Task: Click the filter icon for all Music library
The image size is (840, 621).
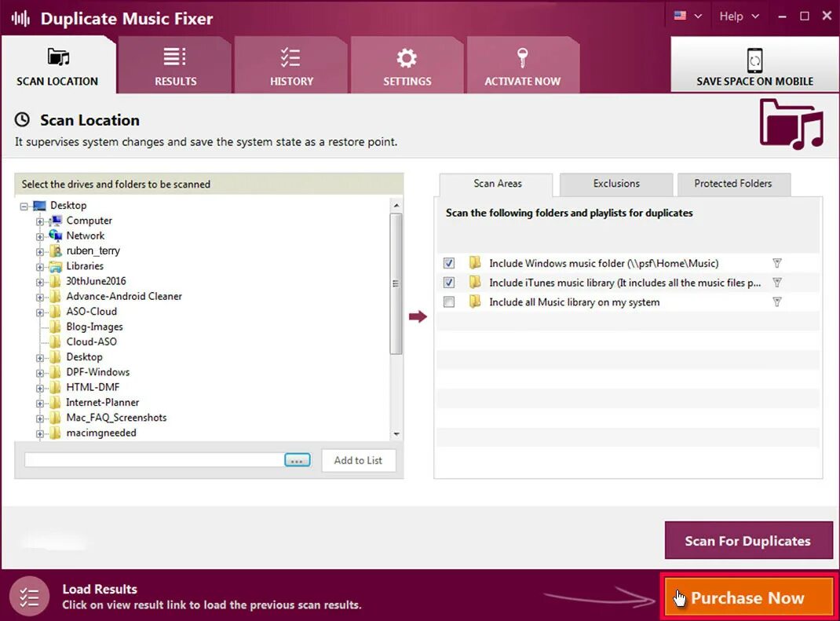Action: pos(777,302)
